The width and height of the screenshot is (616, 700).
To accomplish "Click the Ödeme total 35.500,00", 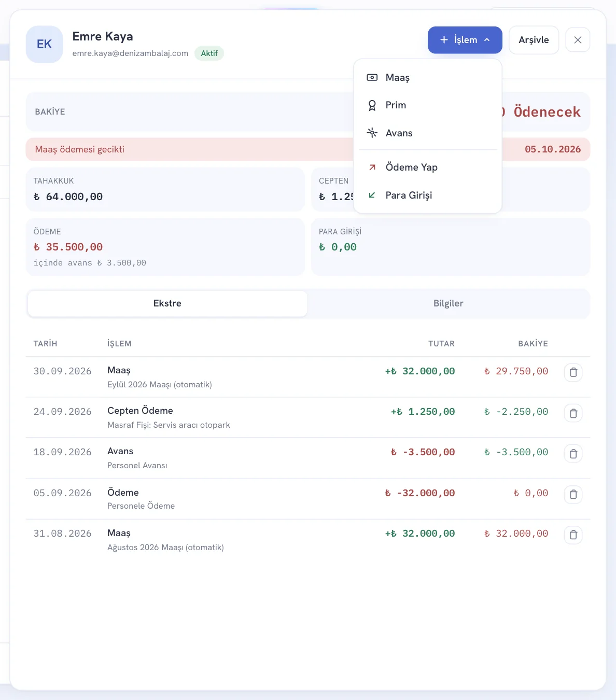I will tap(68, 247).
